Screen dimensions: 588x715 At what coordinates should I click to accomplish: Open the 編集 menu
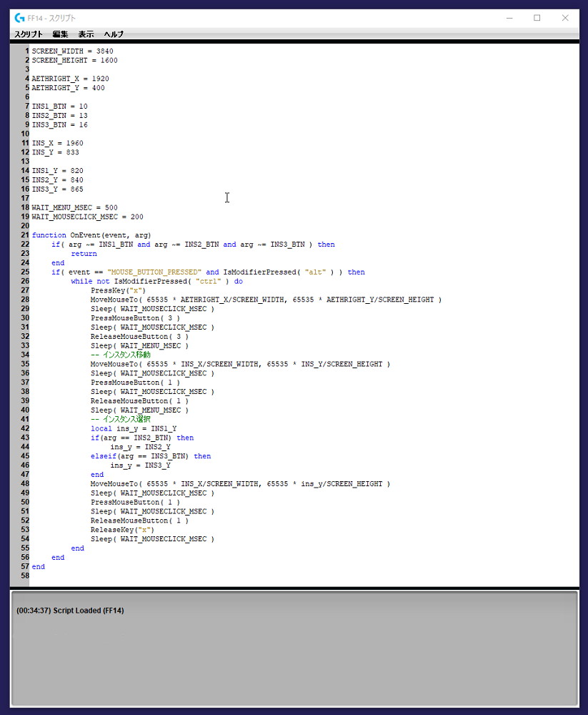tap(60, 34)
